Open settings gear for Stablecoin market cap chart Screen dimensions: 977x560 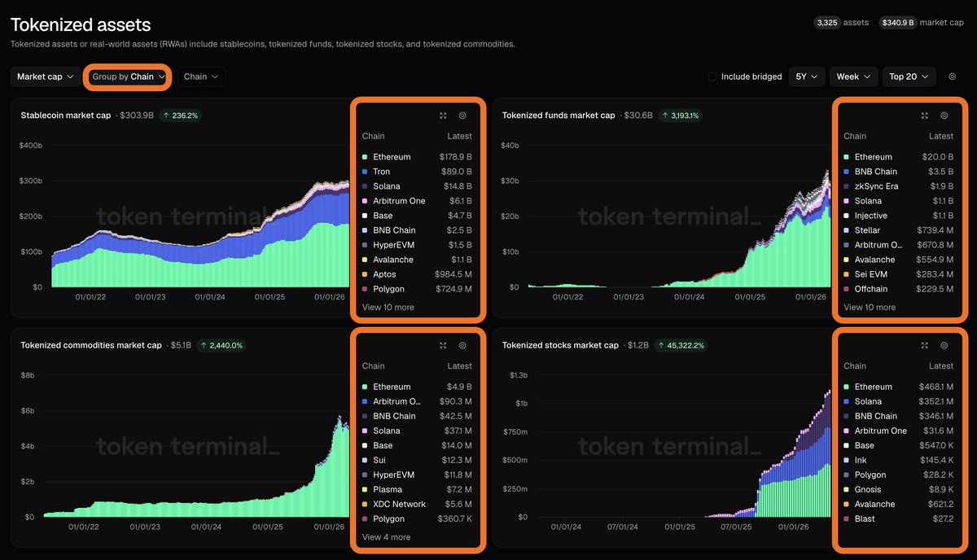tap(462, 116)
